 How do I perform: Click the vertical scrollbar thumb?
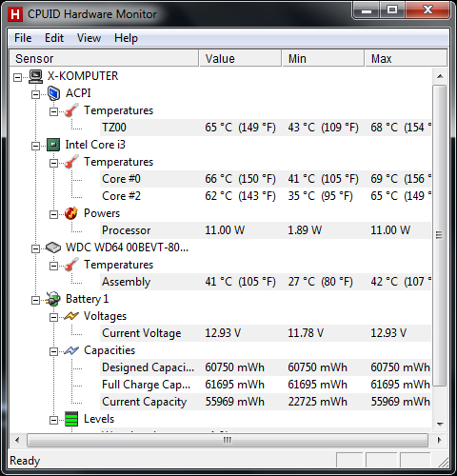[x=440, y=235]
